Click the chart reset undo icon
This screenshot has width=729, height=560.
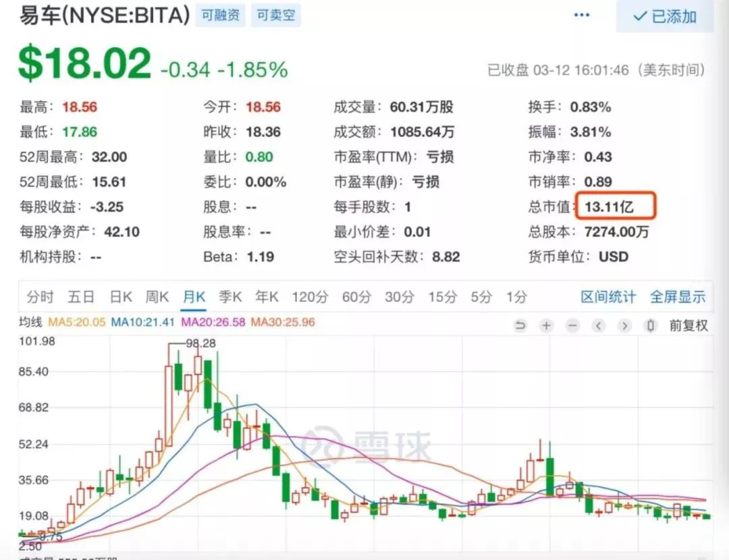tap(520, 325)
